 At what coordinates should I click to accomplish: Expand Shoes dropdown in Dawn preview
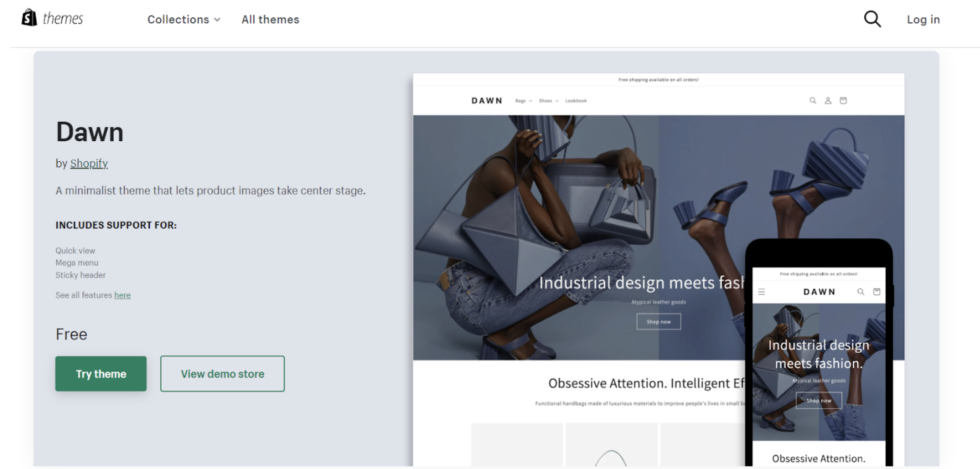point(548,101)
